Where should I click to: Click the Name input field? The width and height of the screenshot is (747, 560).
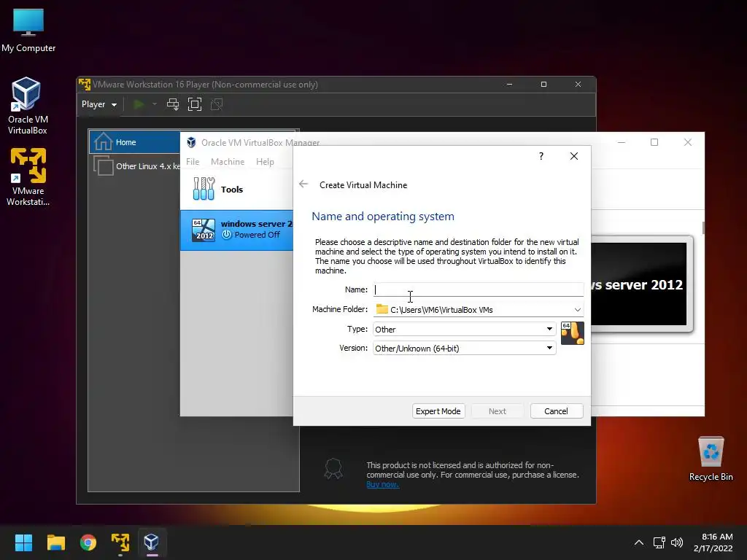pyautogui.click(x=479, y=289)
